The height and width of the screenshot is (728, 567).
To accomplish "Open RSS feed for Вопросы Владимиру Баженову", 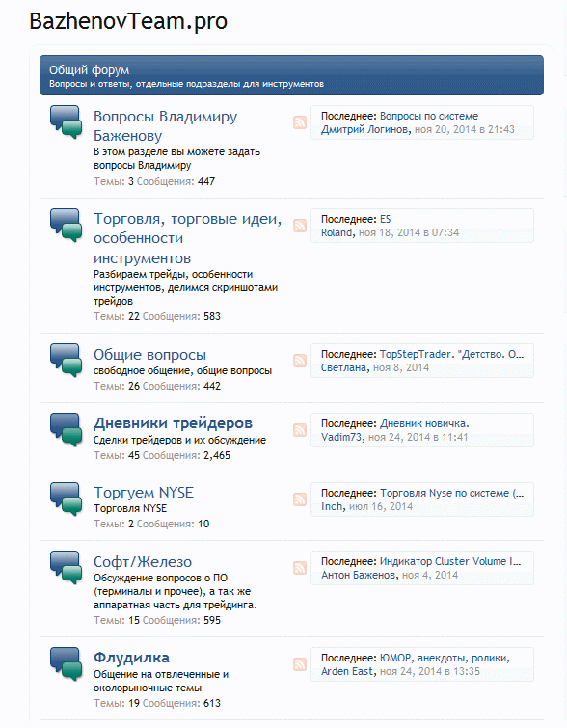I will point(300,122).
